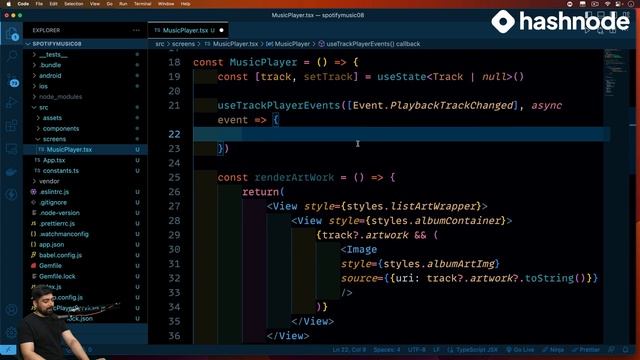Open the View menu
The width and height of the screenshot is (640, 360).
[95, 4]
